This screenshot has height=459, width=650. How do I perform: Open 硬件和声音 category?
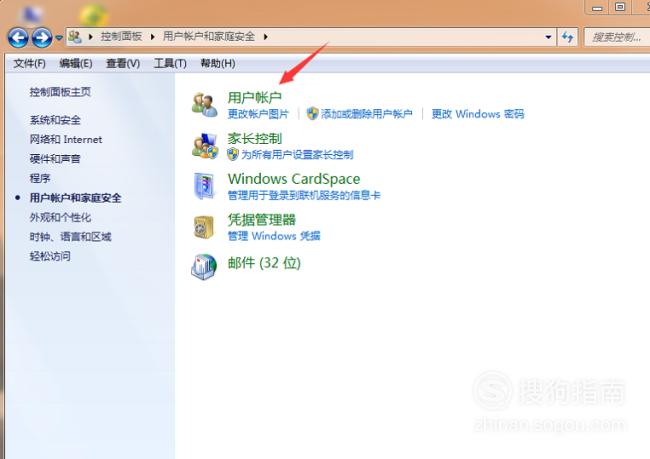pyautogui.click(x=55, y=159)
